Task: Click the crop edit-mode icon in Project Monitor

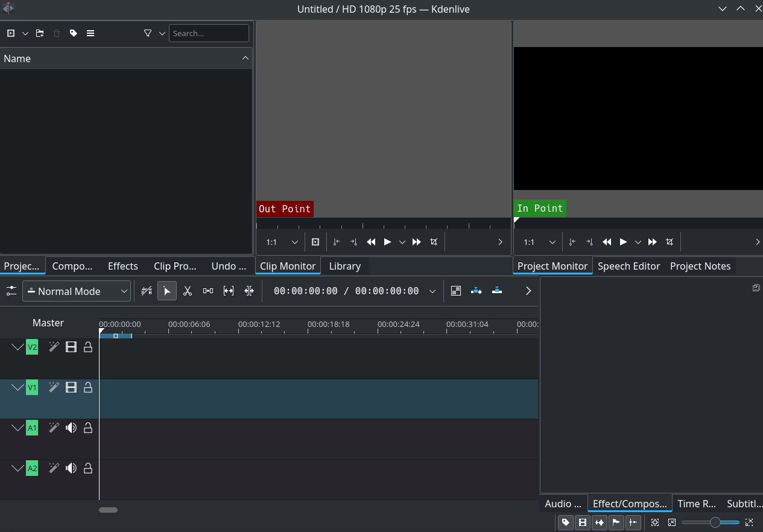Action: [x=670, y=242]
